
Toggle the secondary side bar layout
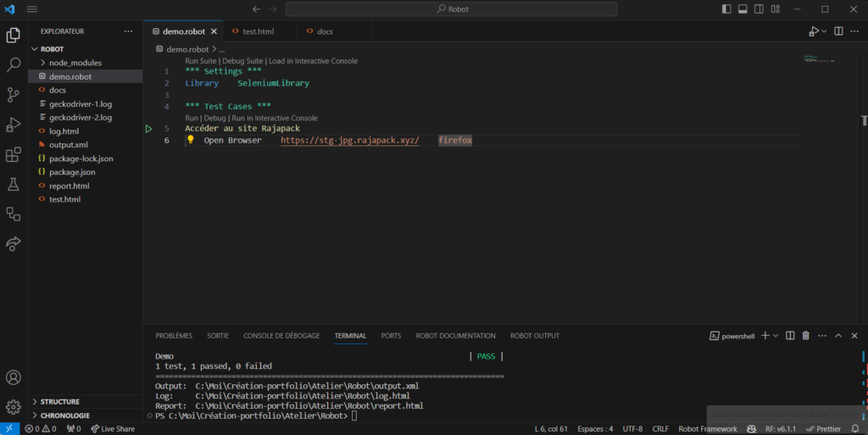pyautogui.click(x=759, y=8)
